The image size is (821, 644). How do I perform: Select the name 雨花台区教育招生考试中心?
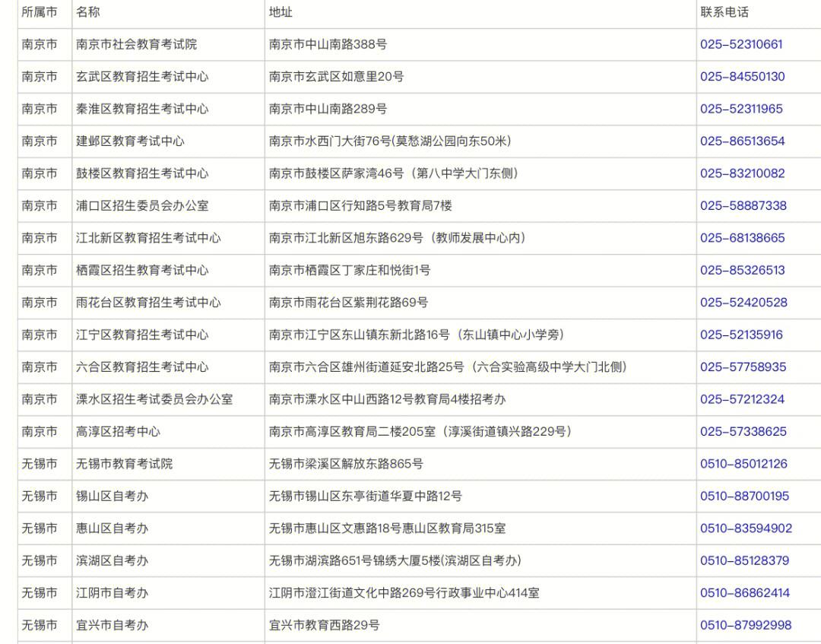click(x=148, y=303)
